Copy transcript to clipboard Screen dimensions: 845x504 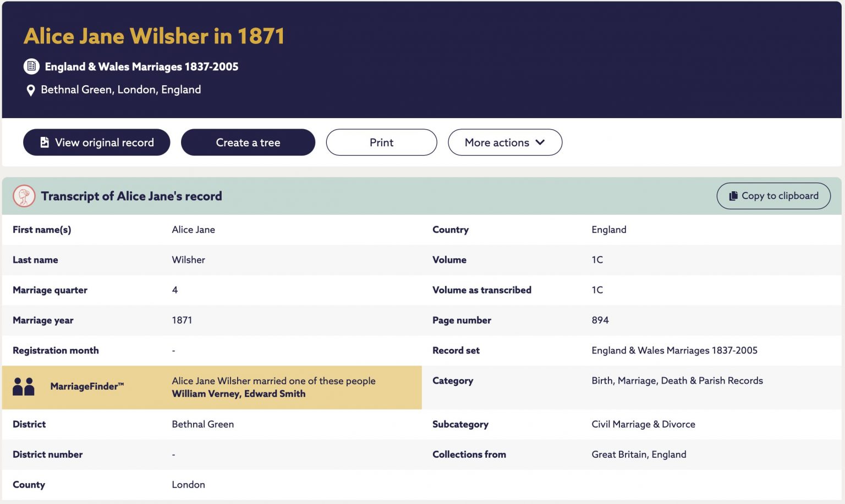tap(773, 196)
